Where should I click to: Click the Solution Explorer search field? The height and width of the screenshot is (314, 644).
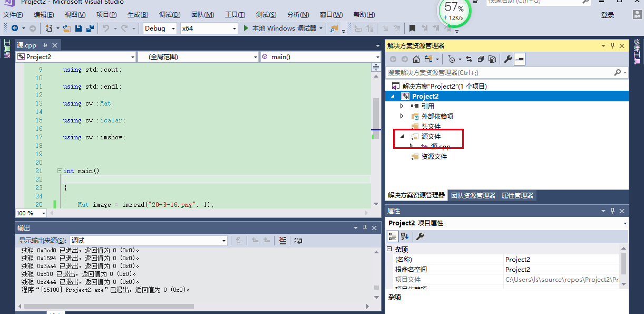[x=500, y=73]
